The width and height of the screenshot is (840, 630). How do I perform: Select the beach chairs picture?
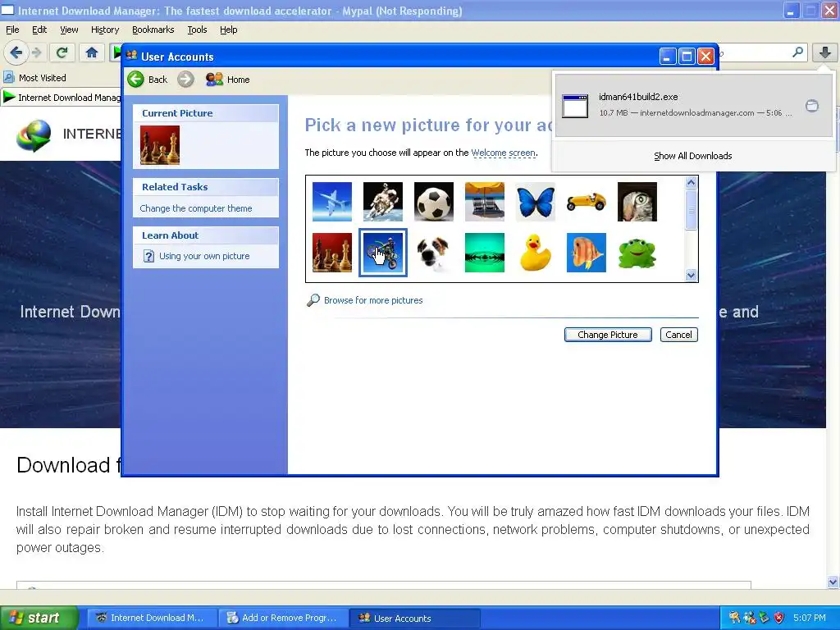point(484,202)
